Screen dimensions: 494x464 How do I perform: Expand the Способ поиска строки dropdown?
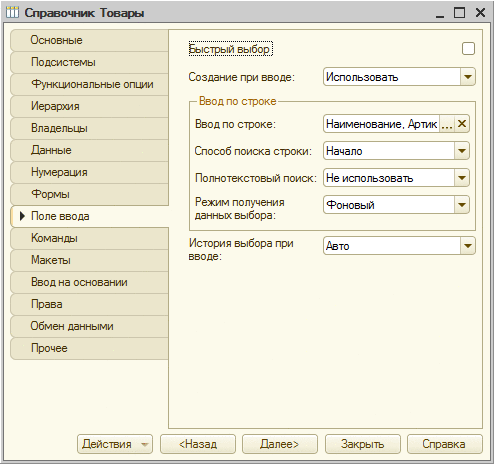(x=462, y=151)
